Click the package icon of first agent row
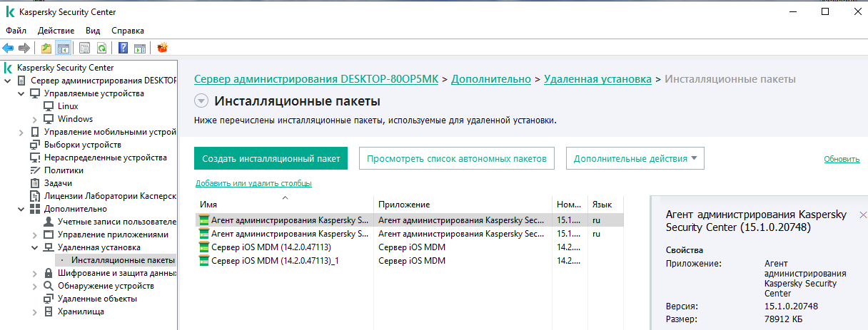Image resolution: width=868 pixels, height=330 pixels. pos(204,220)
